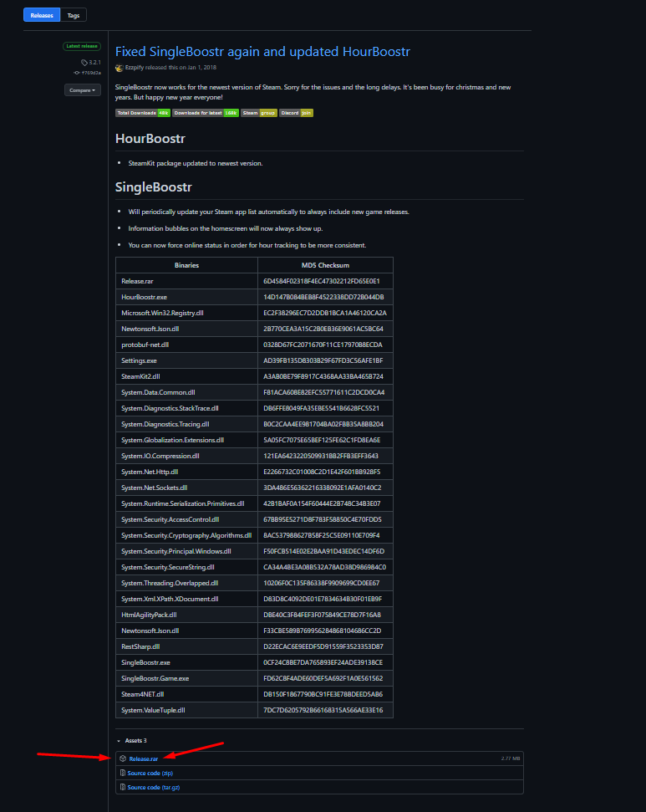Click the commit icon next to hash
646x812 pixels.
tap(77, 73)
